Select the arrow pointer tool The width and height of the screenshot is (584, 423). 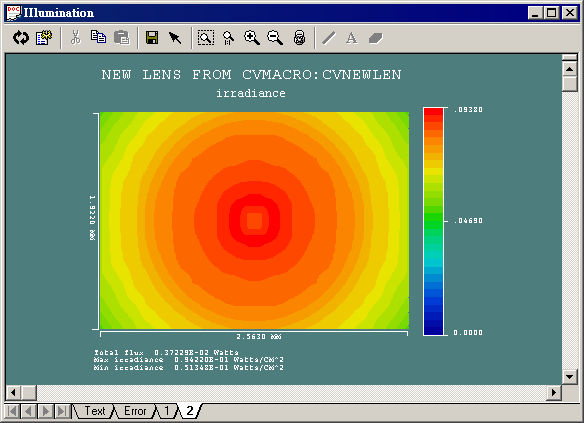175,38
